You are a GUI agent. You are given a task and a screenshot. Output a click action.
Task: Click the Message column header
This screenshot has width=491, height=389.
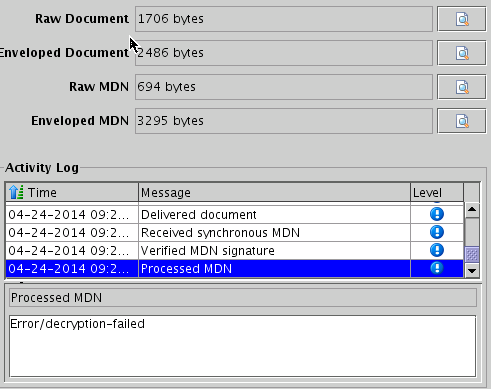pos(274,192)
